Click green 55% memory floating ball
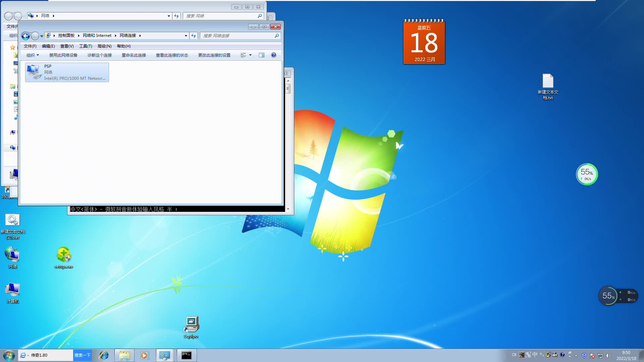 (587, 174)
